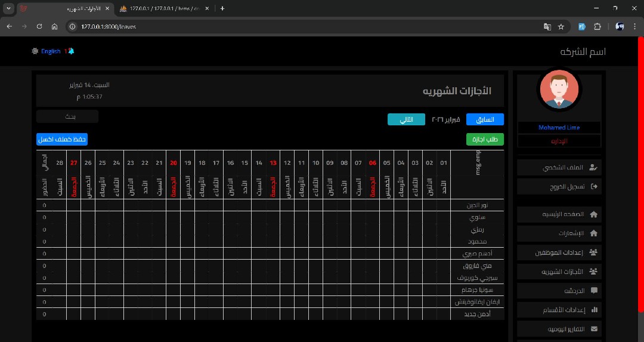Click employee name رمزي
The height and width of the screenshot is (342, 644).
477,229
